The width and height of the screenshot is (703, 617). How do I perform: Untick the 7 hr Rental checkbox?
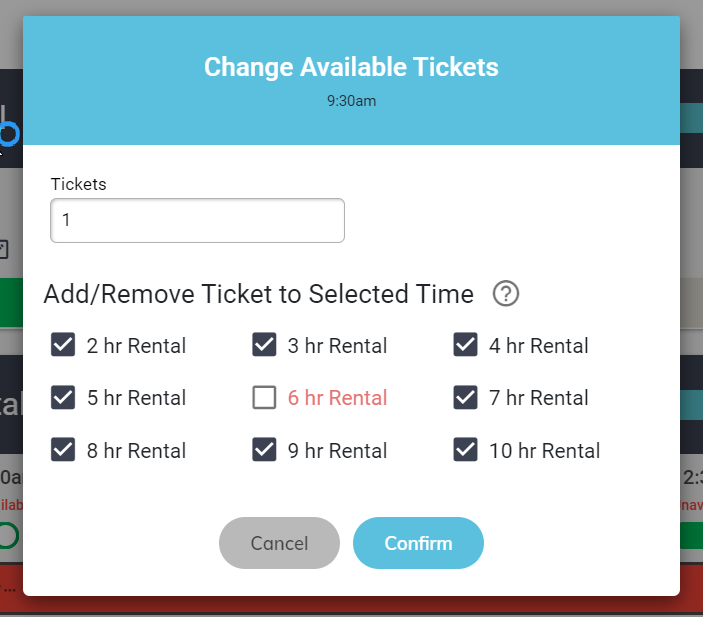465,397
